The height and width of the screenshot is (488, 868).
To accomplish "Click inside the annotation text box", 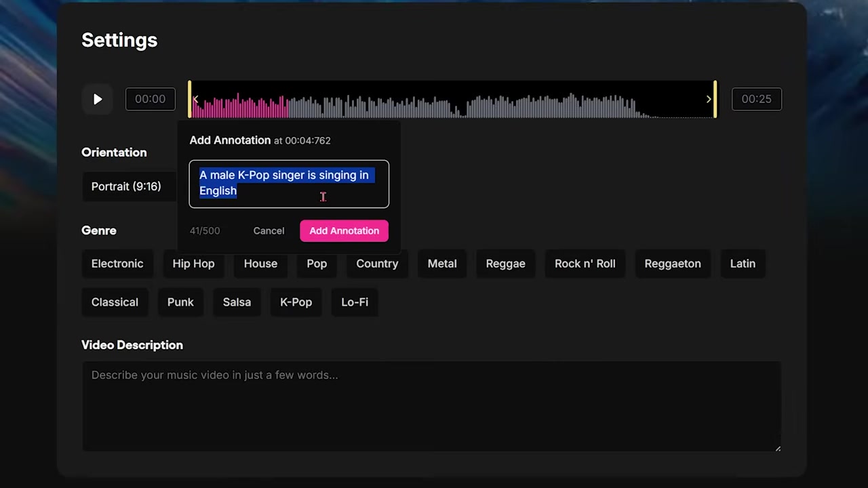I will [x=289, y=184].
